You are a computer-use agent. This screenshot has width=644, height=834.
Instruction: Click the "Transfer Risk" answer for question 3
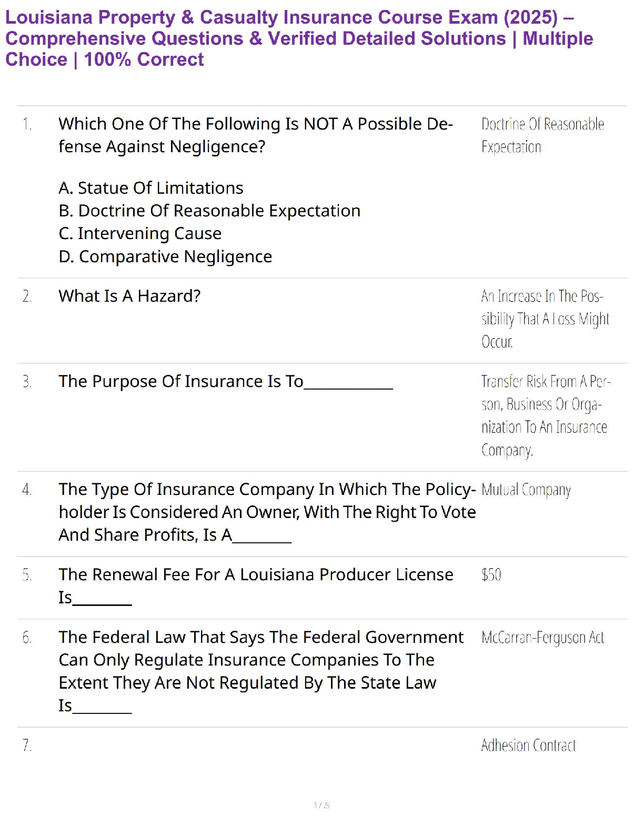coord(545,415)
